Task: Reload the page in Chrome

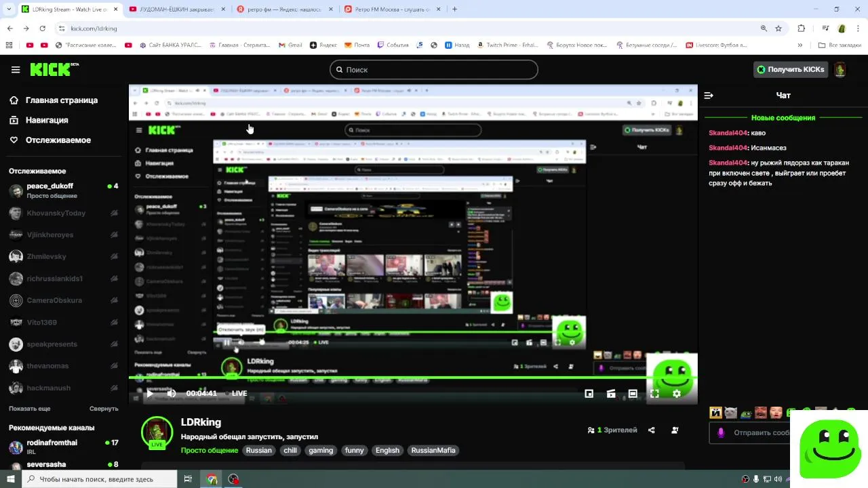Action: tap(43, 28)
